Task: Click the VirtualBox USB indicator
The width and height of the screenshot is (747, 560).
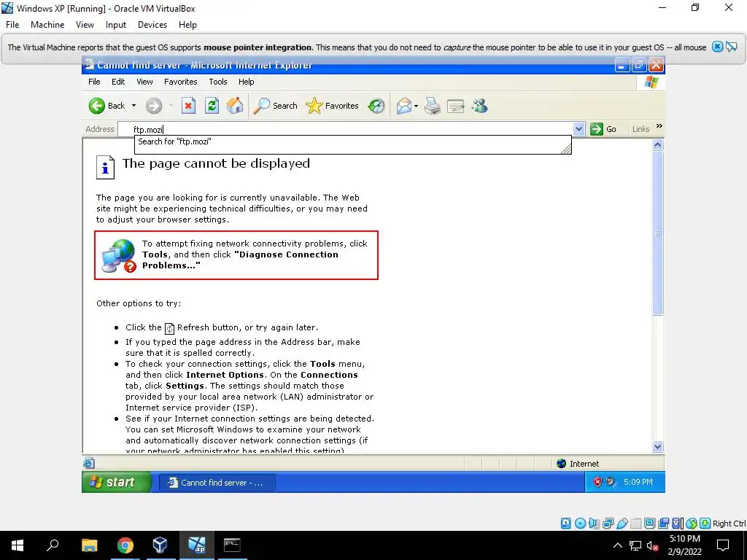Action: (x=622, y=524)
